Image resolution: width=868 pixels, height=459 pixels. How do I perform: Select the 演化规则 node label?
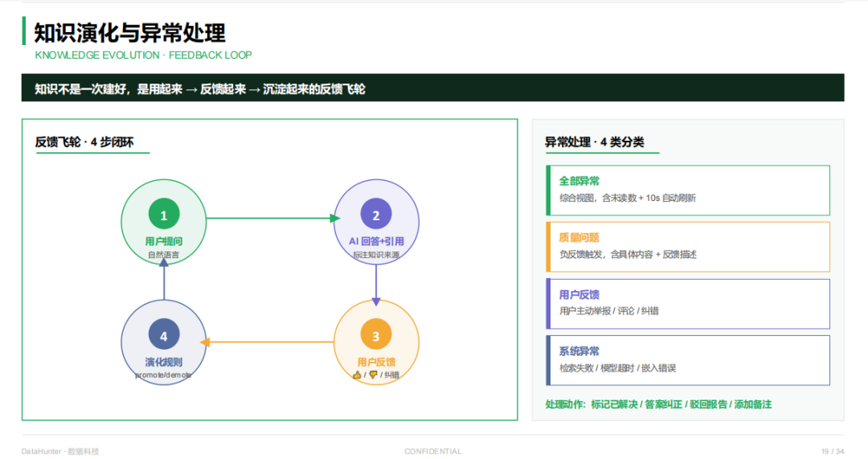164,362
